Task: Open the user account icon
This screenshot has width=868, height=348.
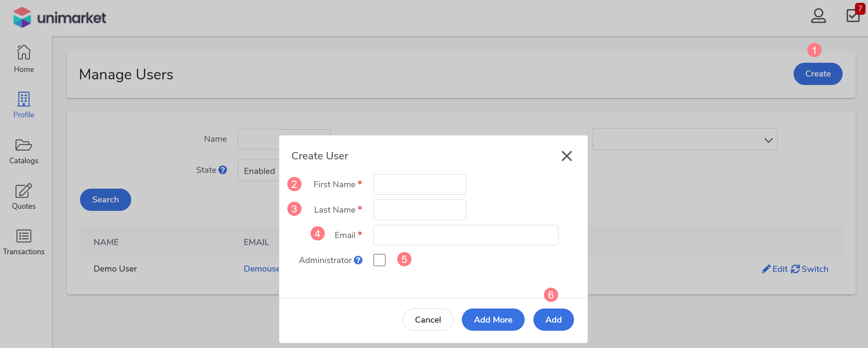Action: pos(818,16)
